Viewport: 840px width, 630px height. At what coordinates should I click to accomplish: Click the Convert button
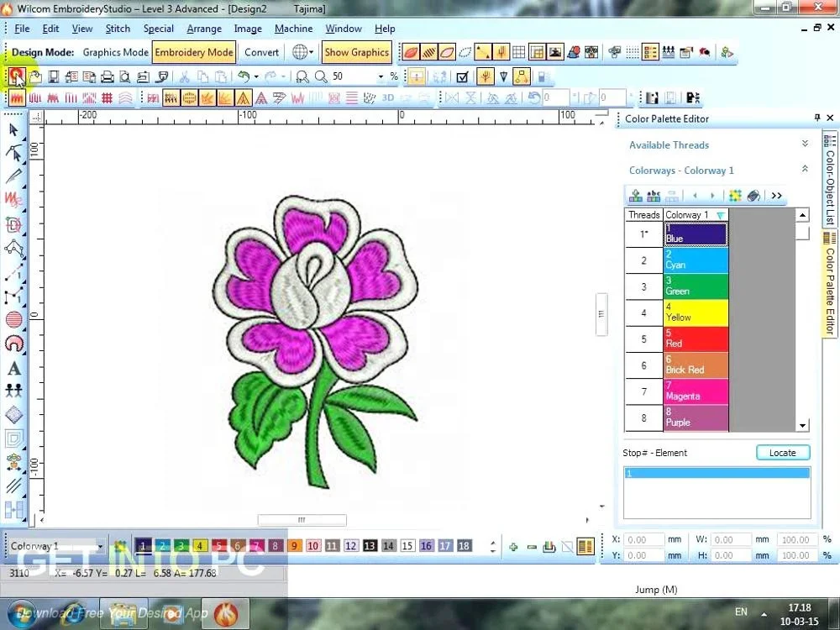point(261,52)
